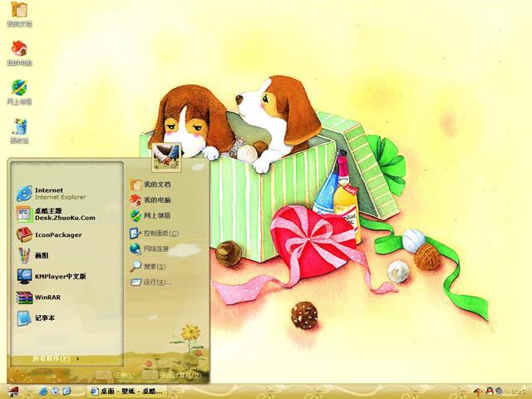Open WinRAR from Start menu

(39, 298)
